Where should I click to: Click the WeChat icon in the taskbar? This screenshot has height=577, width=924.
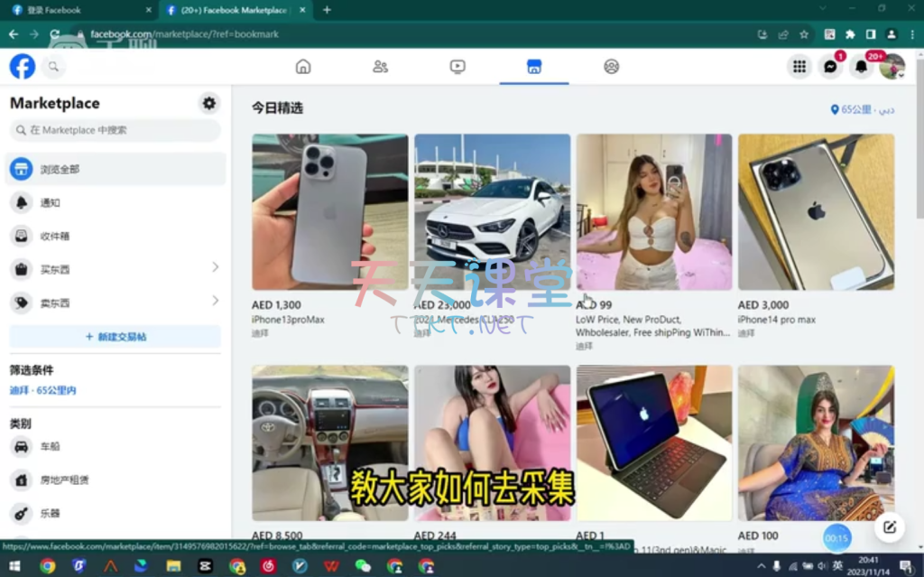363,566
